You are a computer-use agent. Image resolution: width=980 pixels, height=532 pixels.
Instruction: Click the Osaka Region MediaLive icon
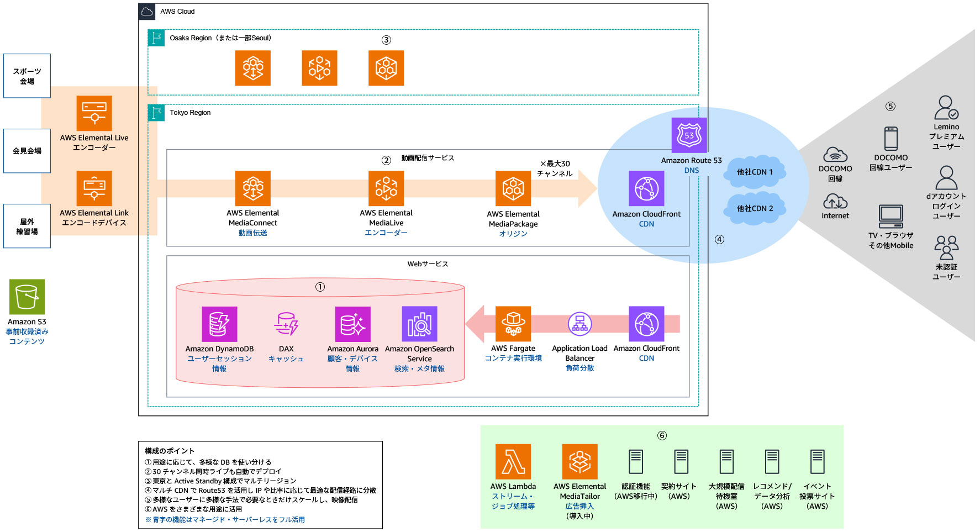pos(319,68)
